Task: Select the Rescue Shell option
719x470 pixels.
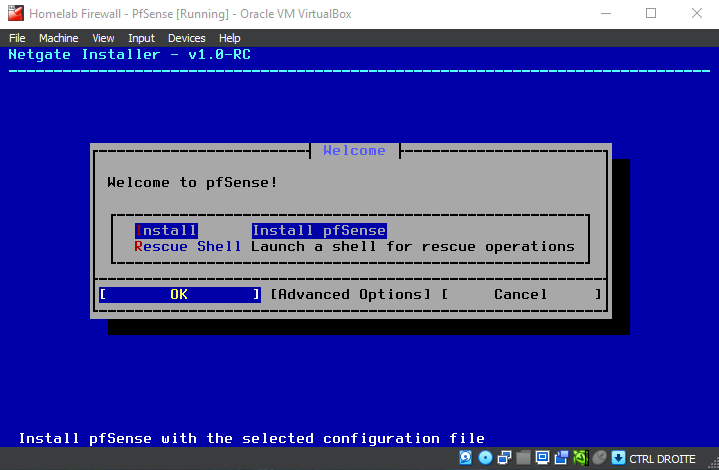Action: tap(188, 247)
